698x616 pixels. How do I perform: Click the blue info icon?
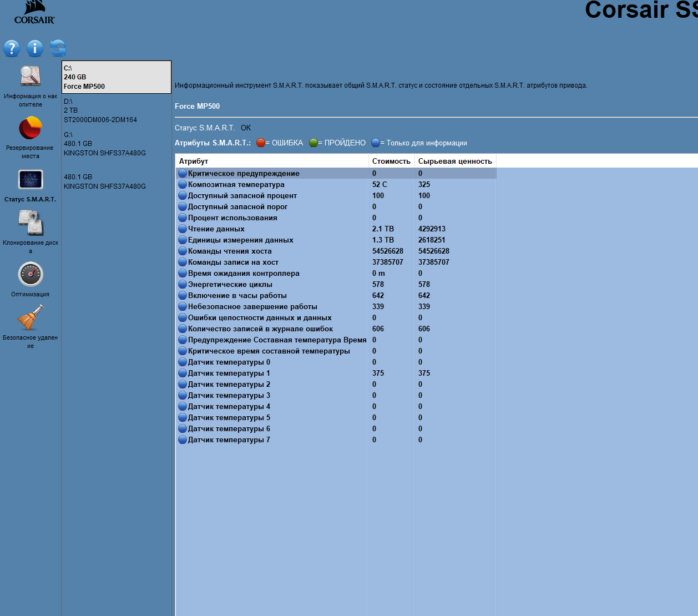[35, 48]
